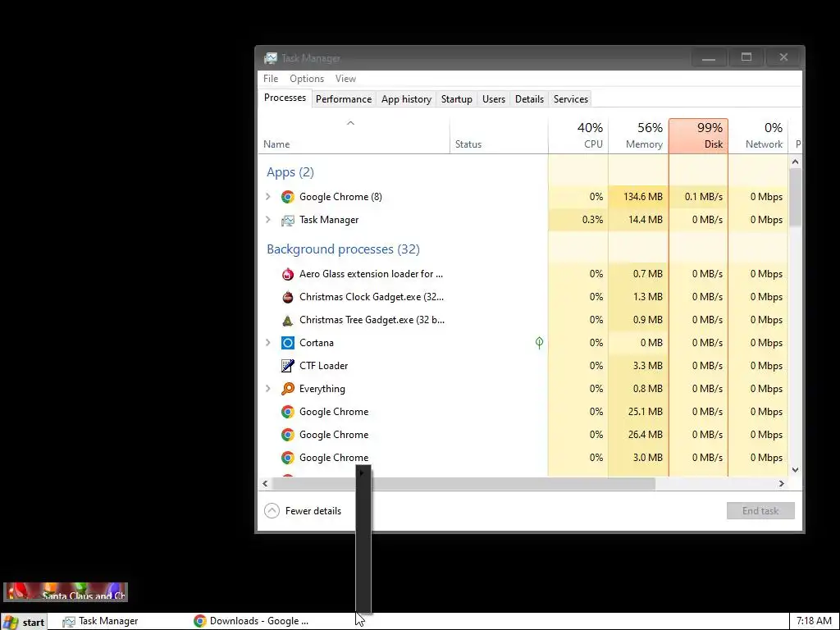The image size is (840, 630).
Task: Switch to the Services tab
Action: [x=571, y=99]
